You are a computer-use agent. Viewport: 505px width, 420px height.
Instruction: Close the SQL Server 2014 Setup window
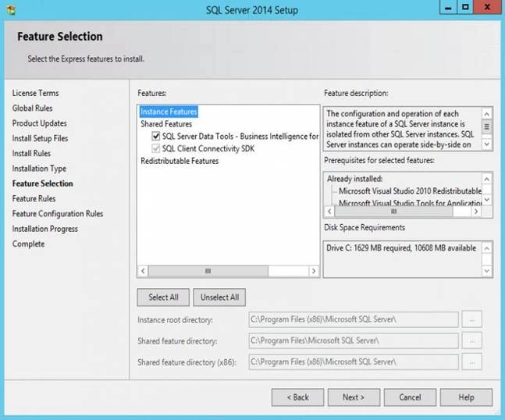[487, 7]
